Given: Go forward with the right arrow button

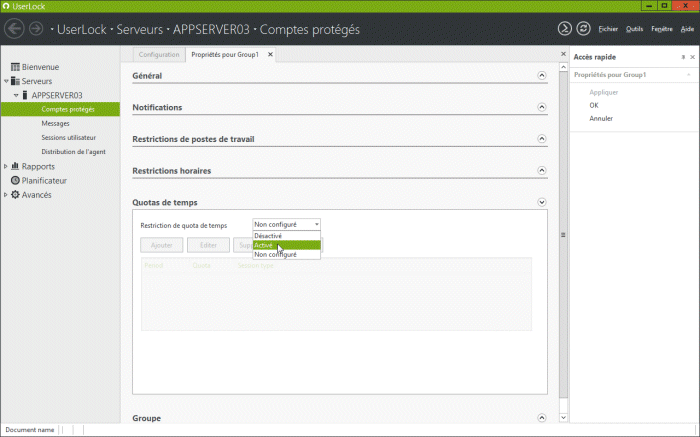Looking at the screenshot, I should tap(36, 29).
